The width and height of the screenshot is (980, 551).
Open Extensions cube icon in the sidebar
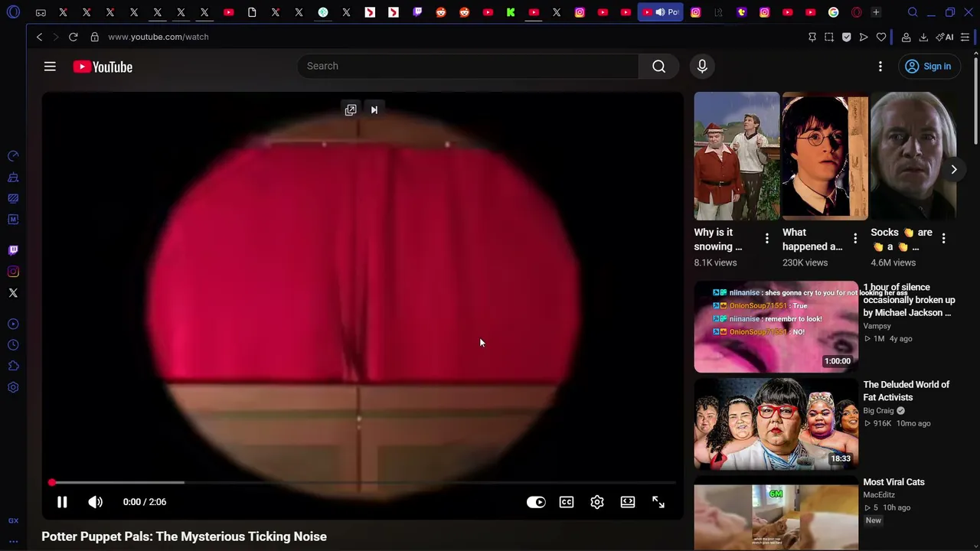coord(13,366)
